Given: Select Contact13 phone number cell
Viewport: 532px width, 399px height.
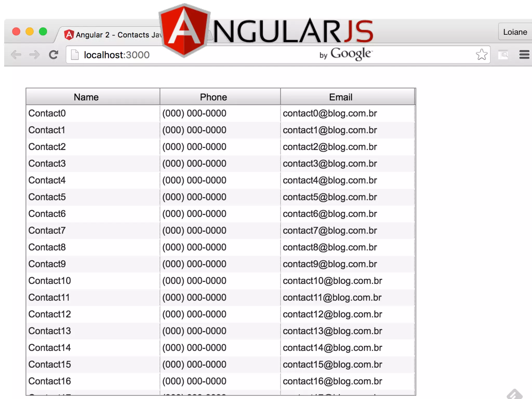Looking at the screenshot, I should [x=194, y=331].
